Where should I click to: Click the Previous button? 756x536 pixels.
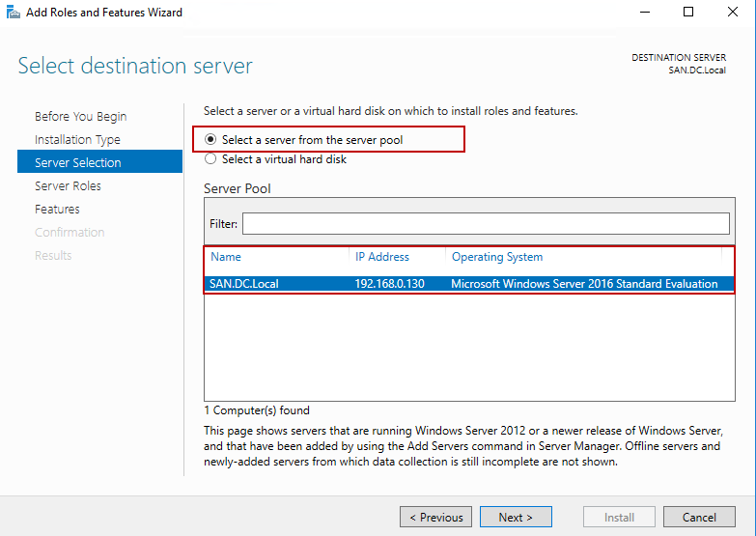(x=436, y=517)
